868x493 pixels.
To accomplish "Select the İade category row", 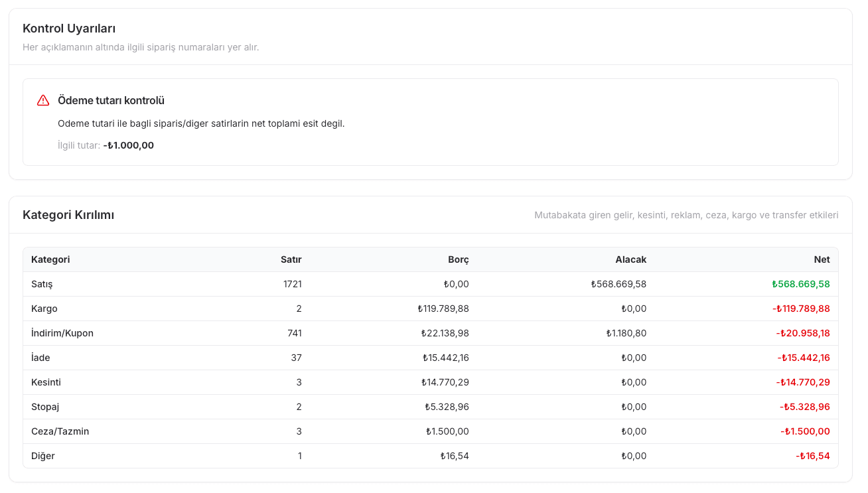I will click(431, 358).
